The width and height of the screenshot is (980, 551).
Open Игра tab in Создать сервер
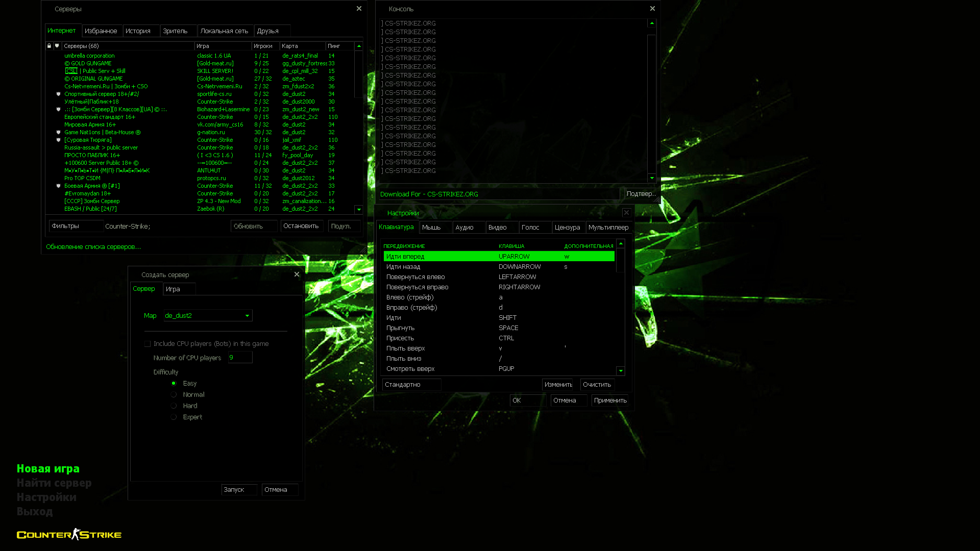coord(180,289)
